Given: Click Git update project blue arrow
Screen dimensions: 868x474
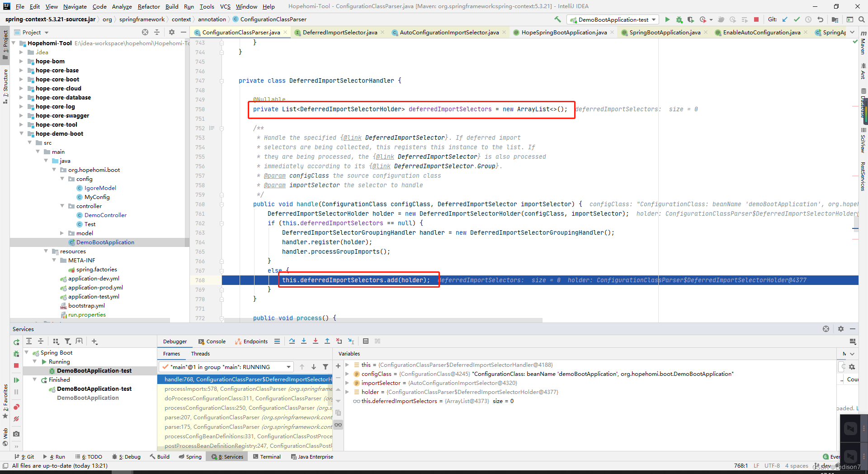Looking at the screenshot, I should pos(785,19).
